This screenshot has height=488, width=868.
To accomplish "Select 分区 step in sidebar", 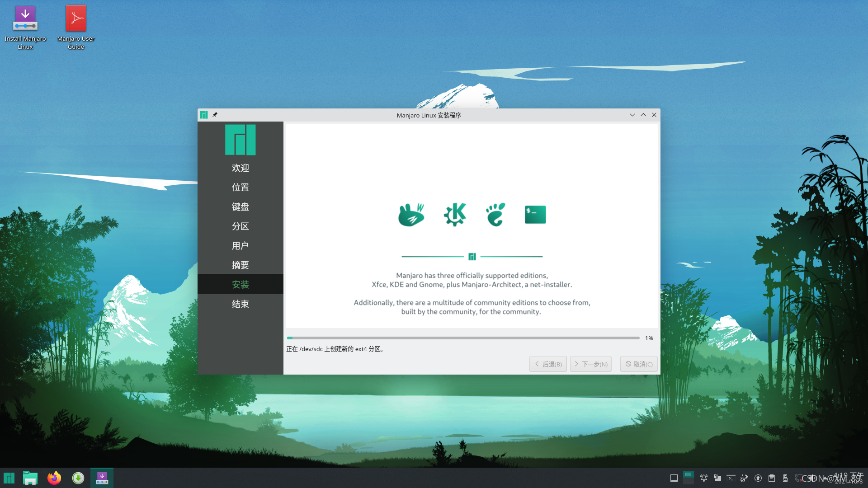I will click(x=240, y=226).
